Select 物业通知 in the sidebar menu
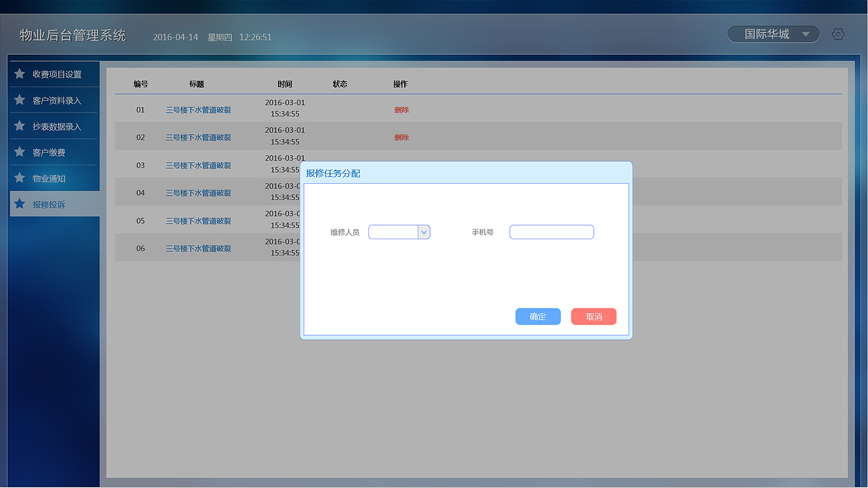Viewport: 868px width, 488px height. pyautogui.click(x=49, y=178)
